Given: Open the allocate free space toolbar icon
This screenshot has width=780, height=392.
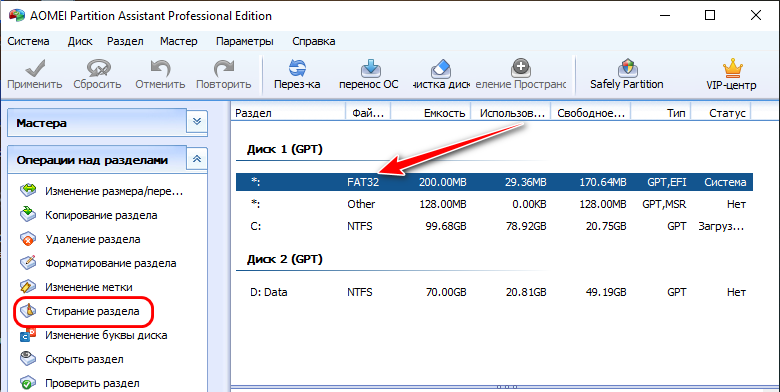Looking at the screenshot, I should (x=520, y=68).
